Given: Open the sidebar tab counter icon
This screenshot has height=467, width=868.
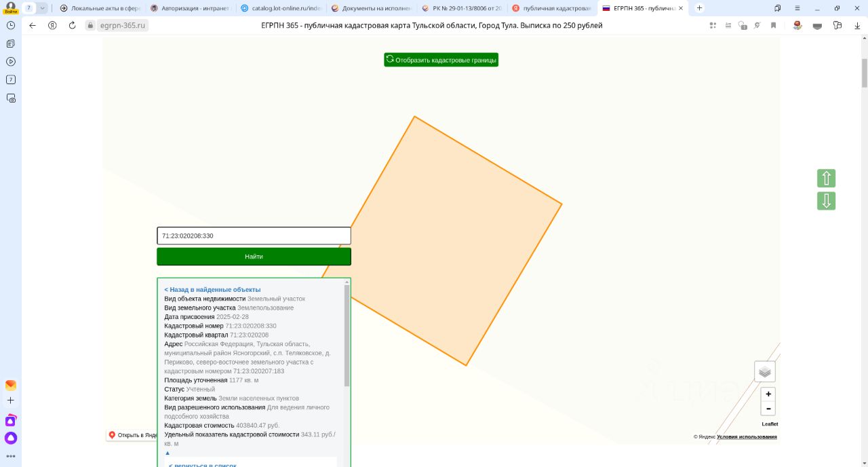Looking at the screenshot, I should [11, 79].
